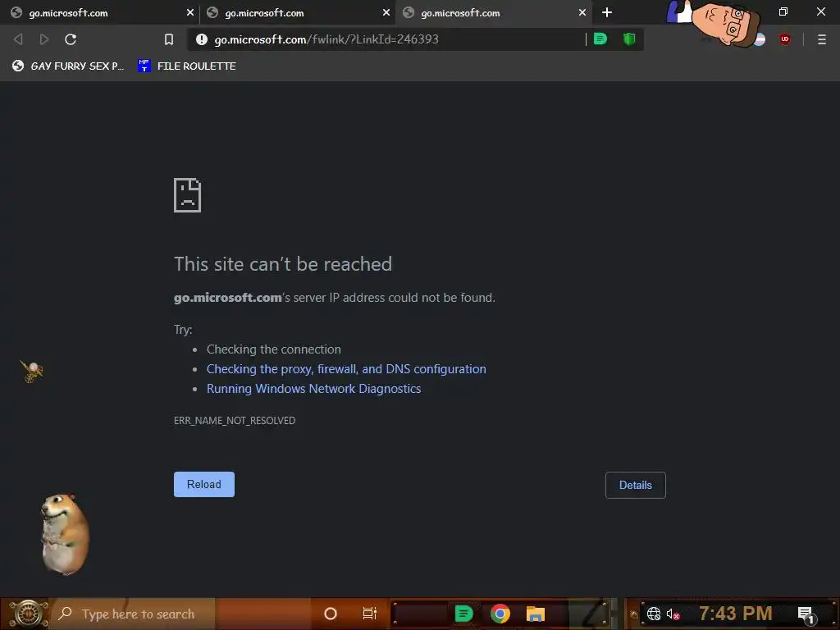Screen dimensions: 840x630
Task: Open Cortana circle icon on taskbar
Action: pyautogui.click(x=331, y=614)
